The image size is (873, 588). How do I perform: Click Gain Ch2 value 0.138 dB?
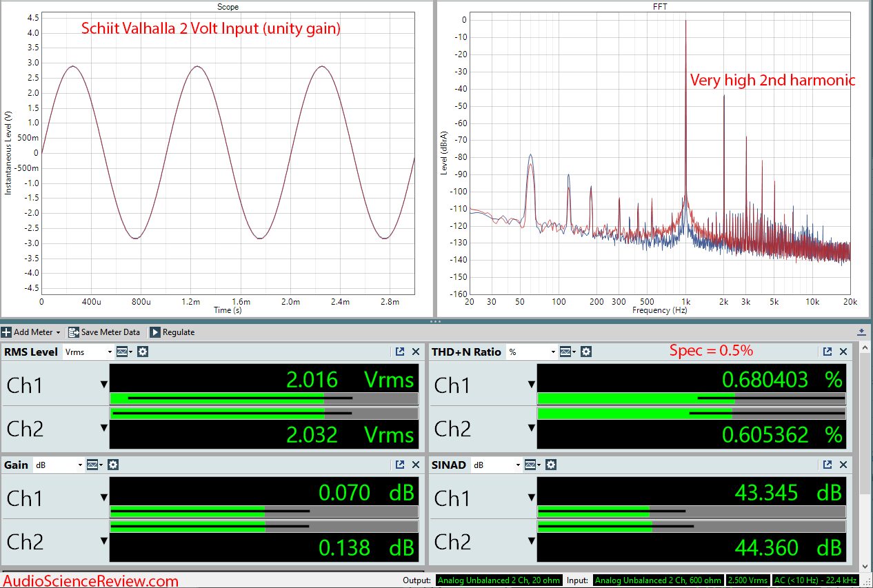(366, 547)
